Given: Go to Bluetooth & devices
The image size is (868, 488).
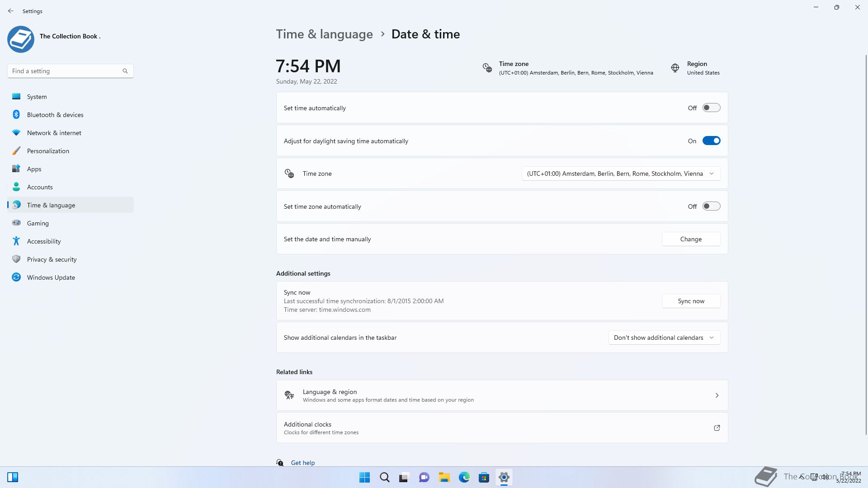Looking at the screenshot, I should click(x=71, y=114).
